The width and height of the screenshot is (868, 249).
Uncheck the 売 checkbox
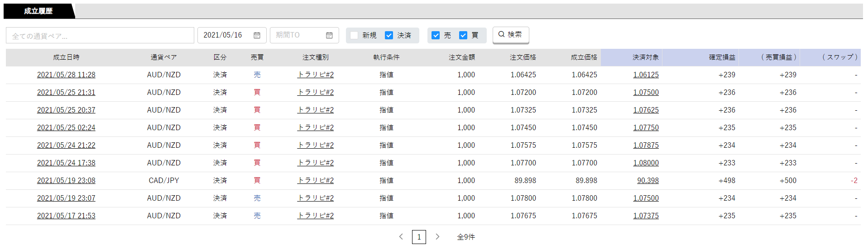436,35
